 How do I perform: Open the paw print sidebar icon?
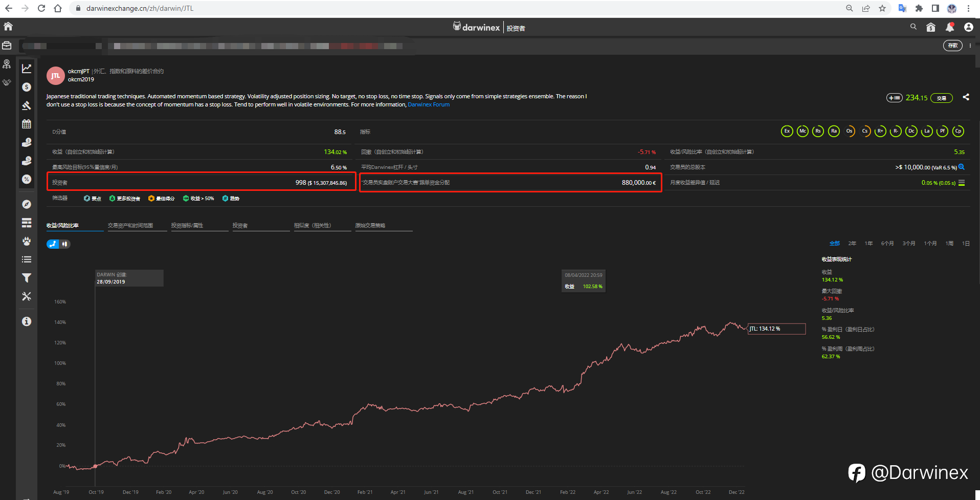pyautogui.click(x=27, y=241)
